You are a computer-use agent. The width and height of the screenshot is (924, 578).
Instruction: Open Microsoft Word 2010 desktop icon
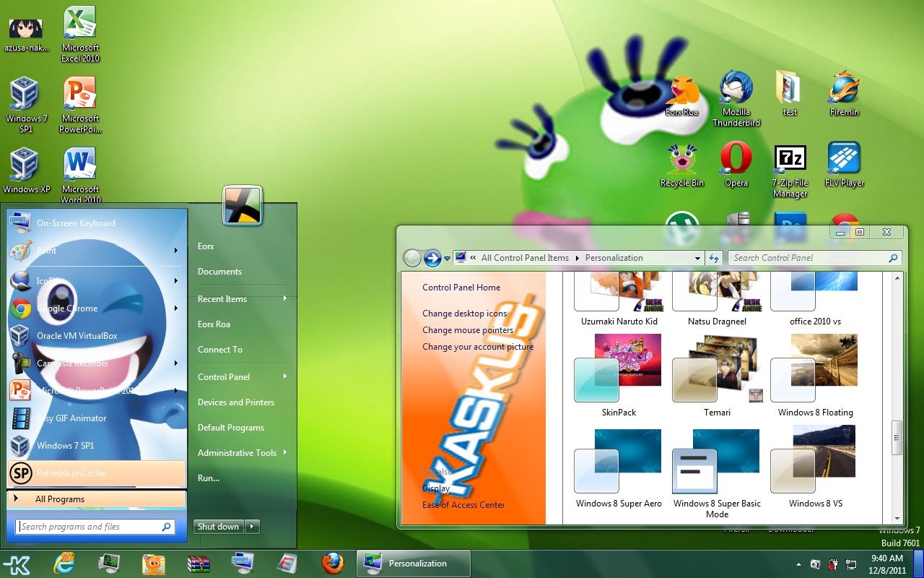[x=80, y=176]
